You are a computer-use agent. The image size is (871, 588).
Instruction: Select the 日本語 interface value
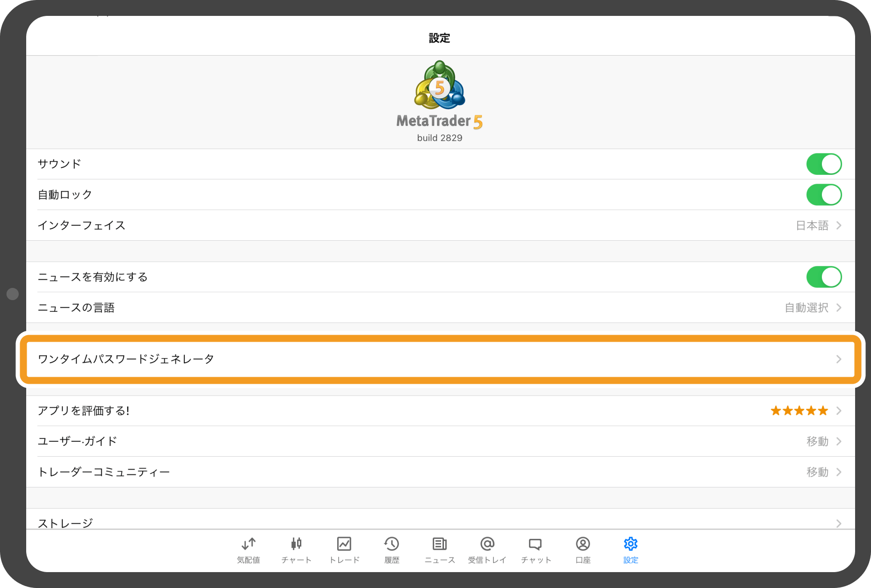[x=812, y=226]
